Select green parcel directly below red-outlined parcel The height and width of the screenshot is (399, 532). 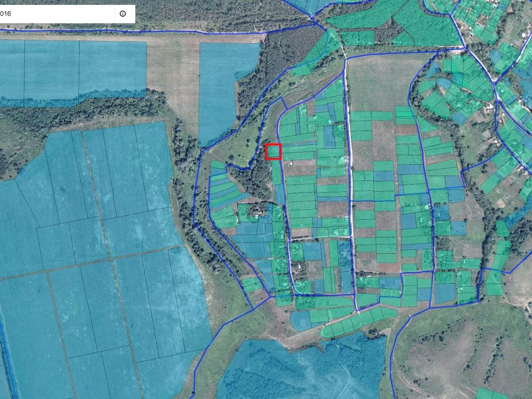click(x=276, y=172)
